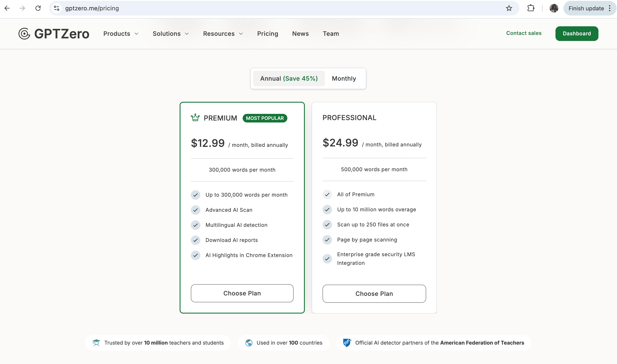
Task: Click the American Federation of Teachers badge icon
Action: (x=347, y=343)
